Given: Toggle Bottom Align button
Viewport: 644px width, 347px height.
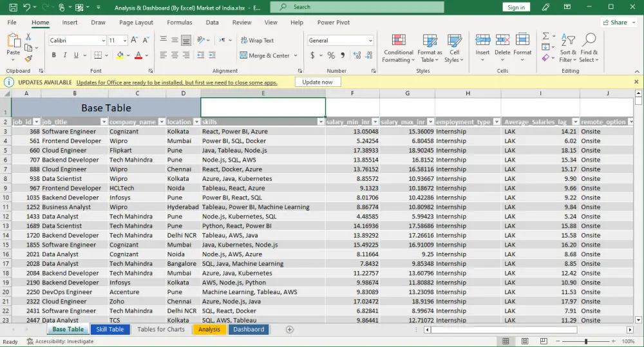Looking at the screenshot, I should [x=186, y=41].
